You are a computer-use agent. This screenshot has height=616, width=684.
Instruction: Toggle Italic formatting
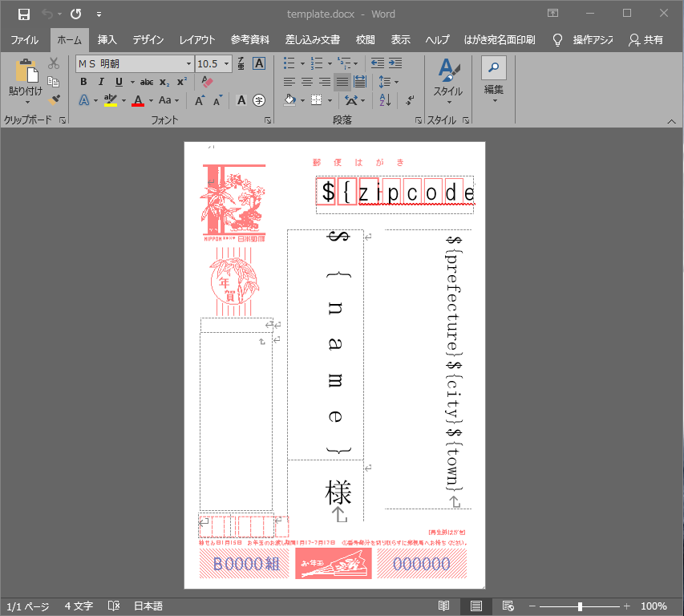(101, 82)
